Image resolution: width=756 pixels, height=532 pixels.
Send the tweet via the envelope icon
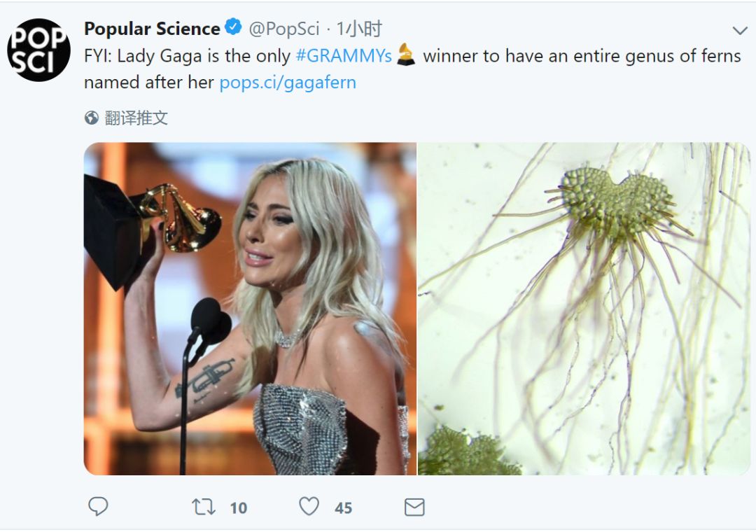[x=414, y=507]
